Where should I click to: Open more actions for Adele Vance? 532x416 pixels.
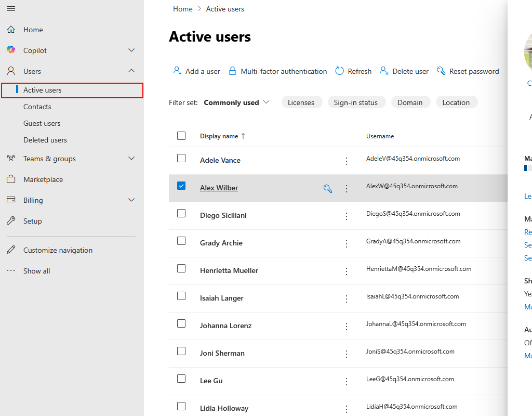click(347, 161)
